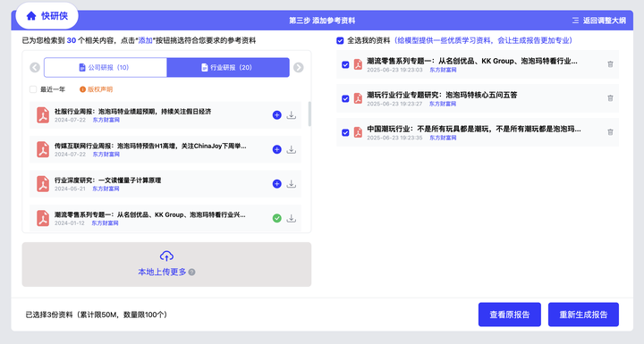Delete 潮玩行业行业专题研究 from my materials
Image resolution: width=644 pixels, height=344 pixels.
[610, 98]
